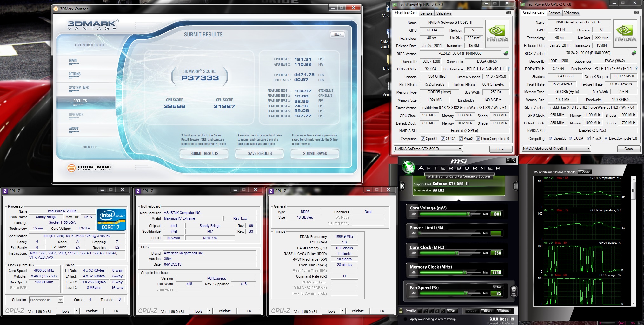Click the hardware monitor scrollbar down arrow

click(x=633, y=304)
